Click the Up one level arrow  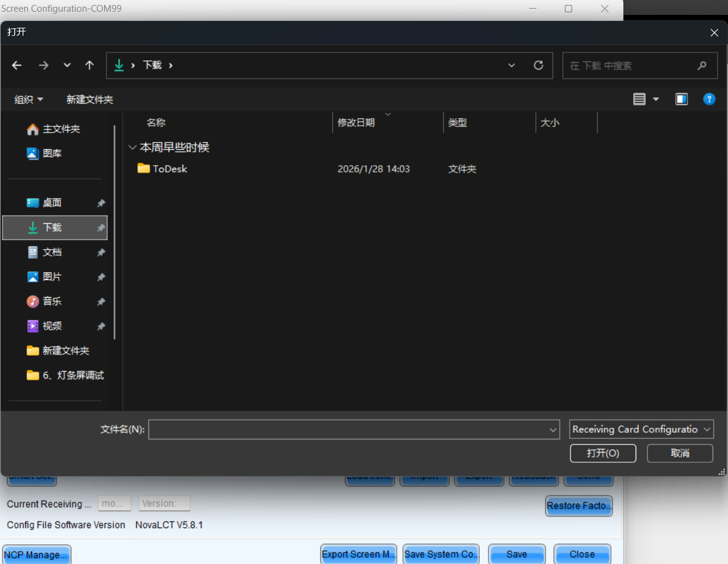coord(89,65)
